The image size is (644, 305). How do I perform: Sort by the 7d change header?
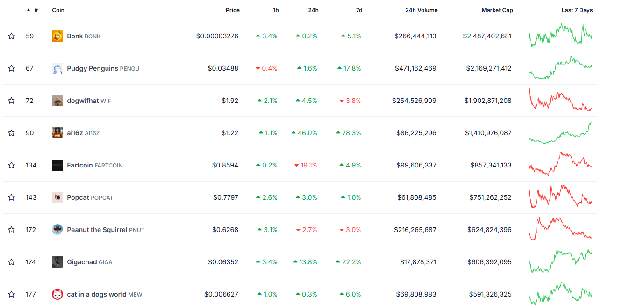pyautogui.click(x=359, y=10)
